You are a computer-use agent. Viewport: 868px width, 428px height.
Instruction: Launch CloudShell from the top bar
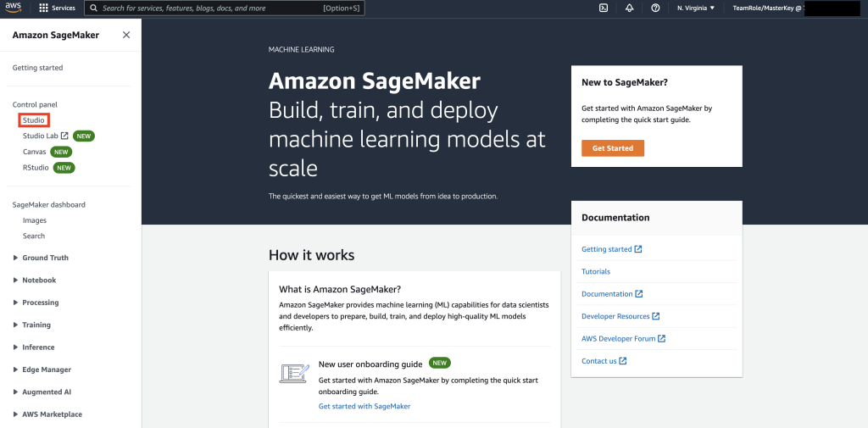pyautogui.click(x=604, y=8)
